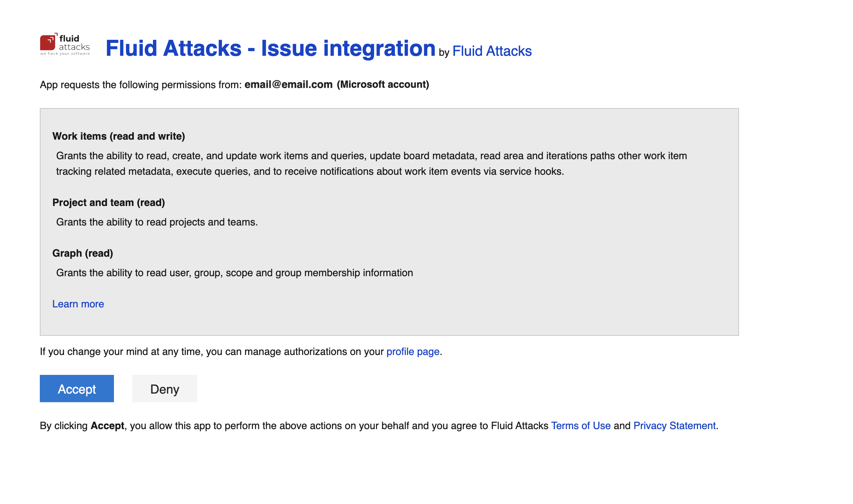Open the Fluid Attacks - Issue integration title link
Image resolution: width=853 pixels, height=504 pixels.
tap(270, 48)
